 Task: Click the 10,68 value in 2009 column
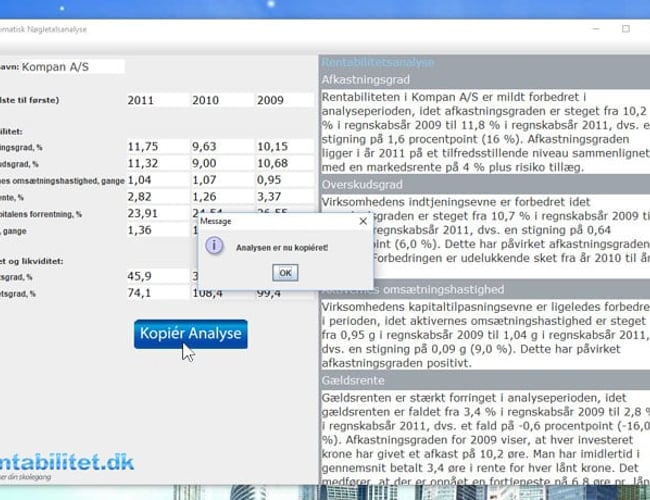coord(283,164)
